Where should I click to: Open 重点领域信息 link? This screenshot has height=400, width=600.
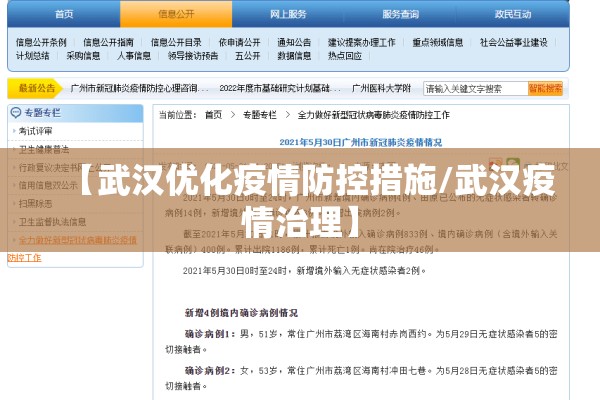[x=438, y=42]
